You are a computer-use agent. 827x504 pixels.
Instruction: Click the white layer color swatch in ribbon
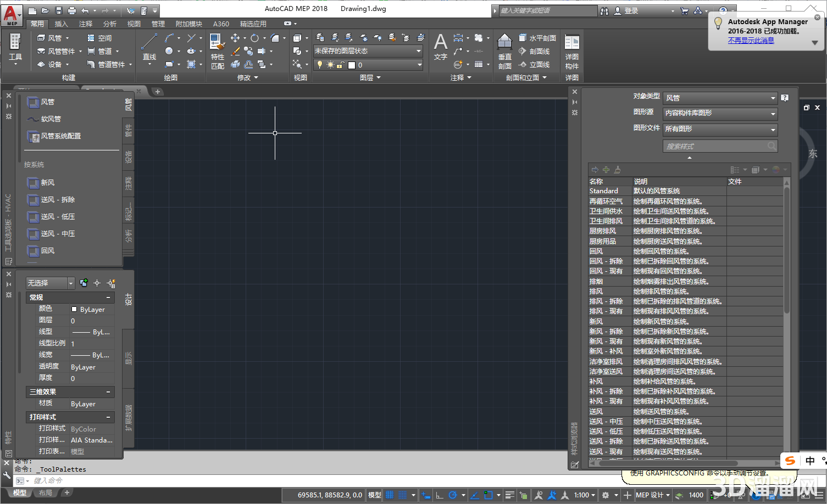click(x=352, y=65)
